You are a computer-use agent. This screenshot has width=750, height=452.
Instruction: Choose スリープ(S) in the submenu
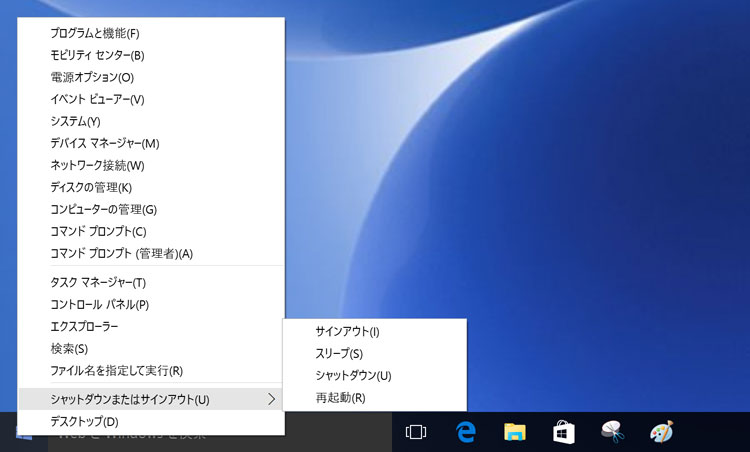[x=375, y=353]
